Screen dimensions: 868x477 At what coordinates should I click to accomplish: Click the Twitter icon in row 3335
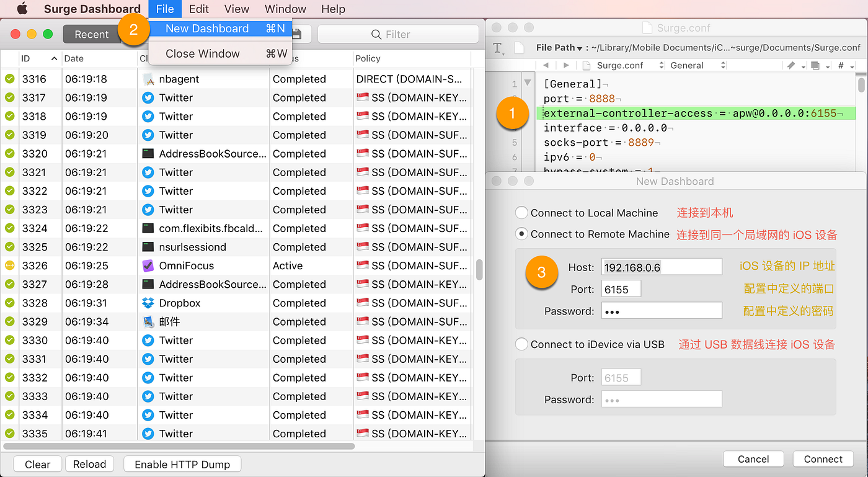pyautogui.click(x=148, y=434)
